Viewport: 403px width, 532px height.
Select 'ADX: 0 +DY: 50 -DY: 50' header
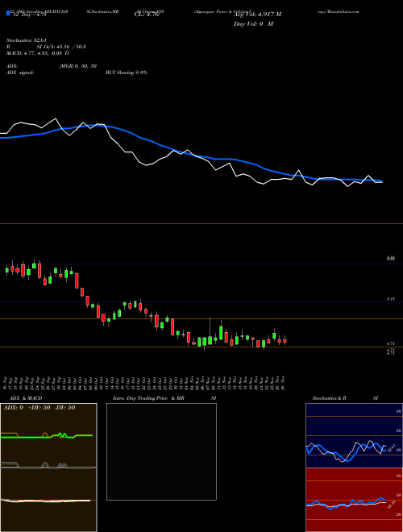click(39, 408)
